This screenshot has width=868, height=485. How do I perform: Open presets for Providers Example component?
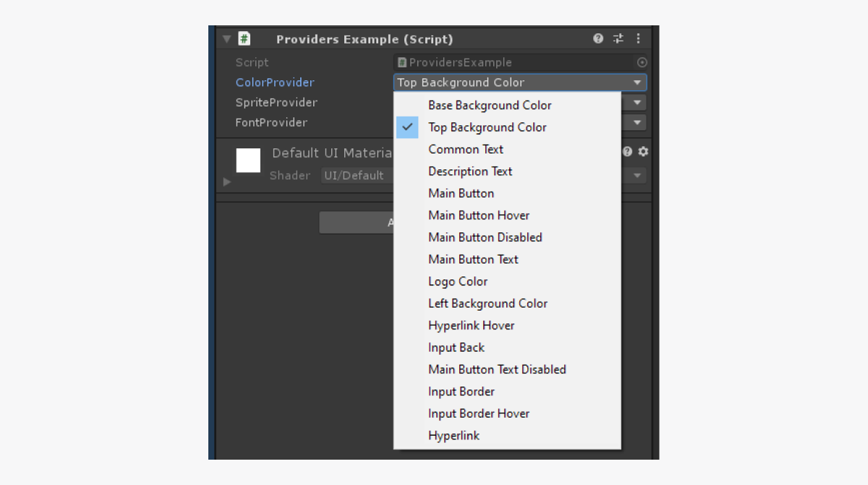click(618, 39)
